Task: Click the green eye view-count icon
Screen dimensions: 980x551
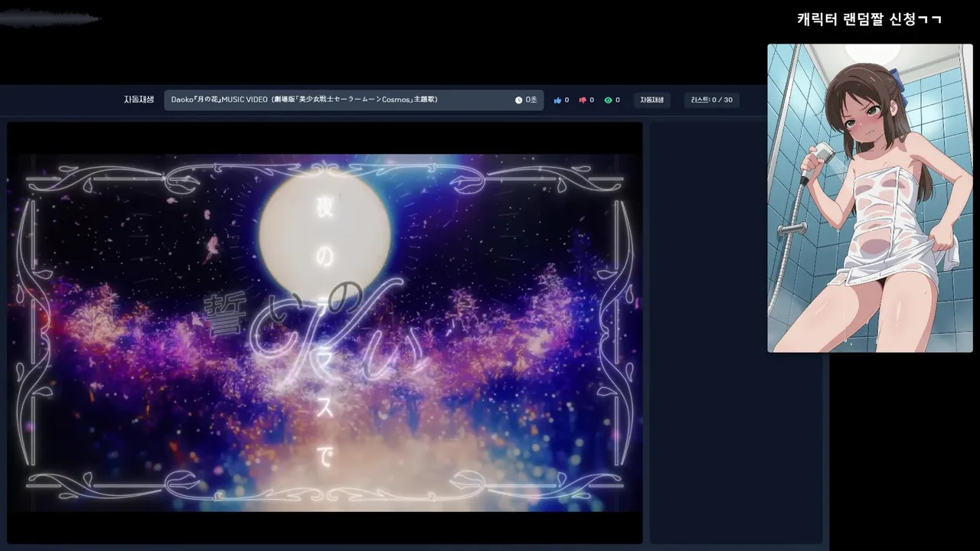Action: click(x=608, y=100)
